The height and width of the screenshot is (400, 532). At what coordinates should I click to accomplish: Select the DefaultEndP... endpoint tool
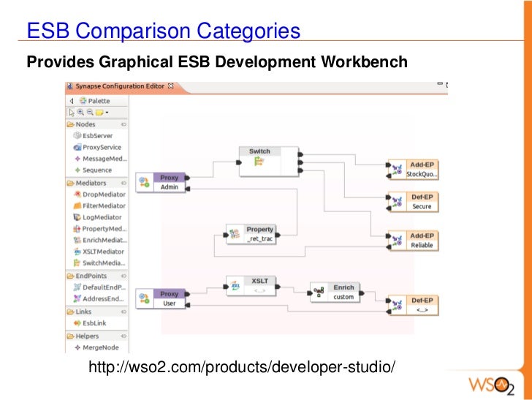99,287
